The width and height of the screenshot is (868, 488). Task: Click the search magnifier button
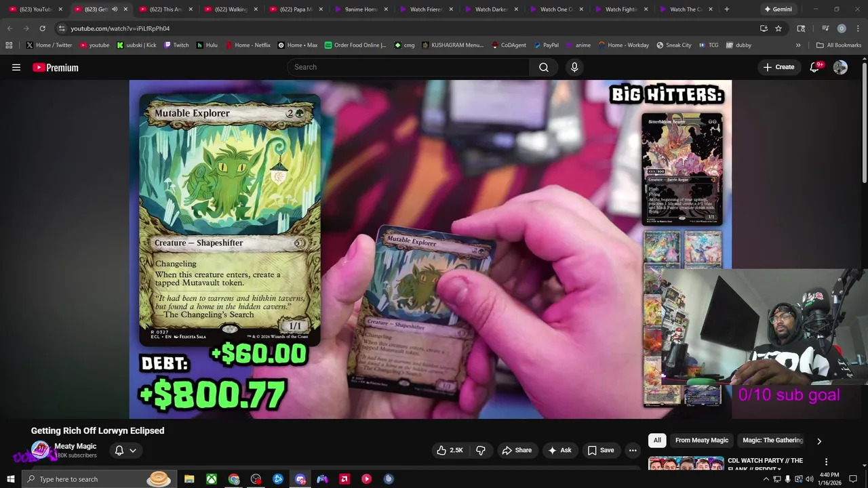tap(544, 67)
